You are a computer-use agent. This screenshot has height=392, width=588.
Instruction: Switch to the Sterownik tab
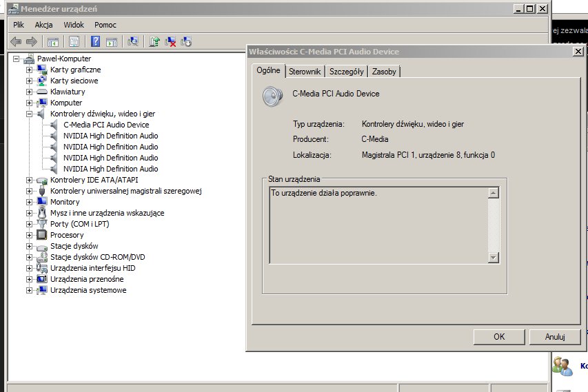[x=305, y=71]
